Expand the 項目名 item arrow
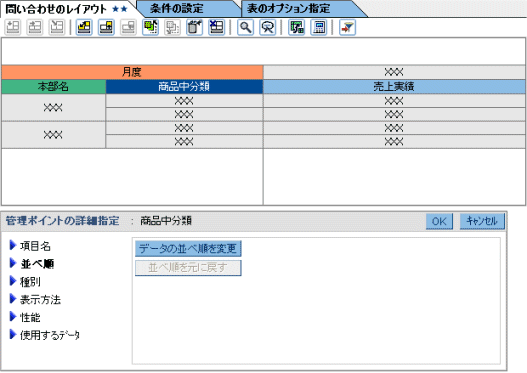The width and height of the screenshot is (527, 373). [x=13, y=245]
